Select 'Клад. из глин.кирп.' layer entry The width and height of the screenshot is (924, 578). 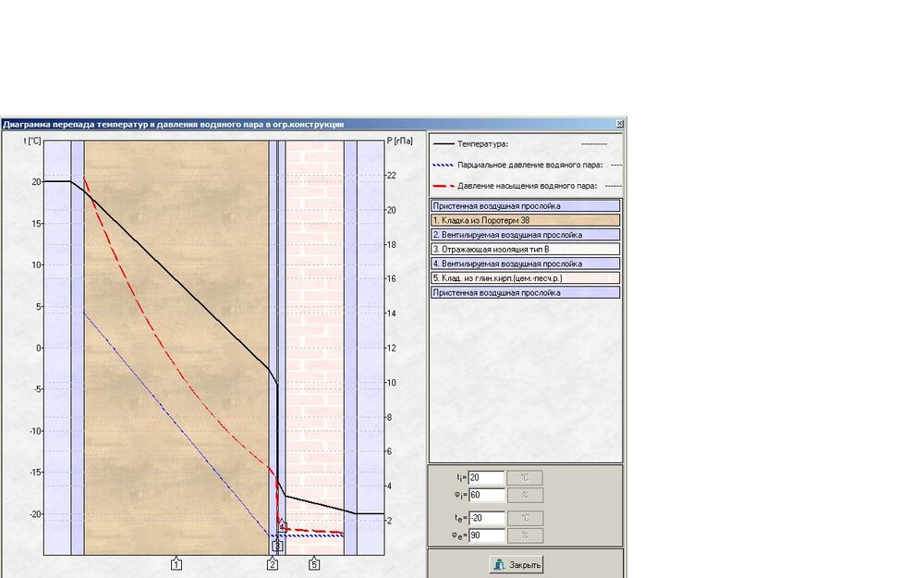point(524,277)
